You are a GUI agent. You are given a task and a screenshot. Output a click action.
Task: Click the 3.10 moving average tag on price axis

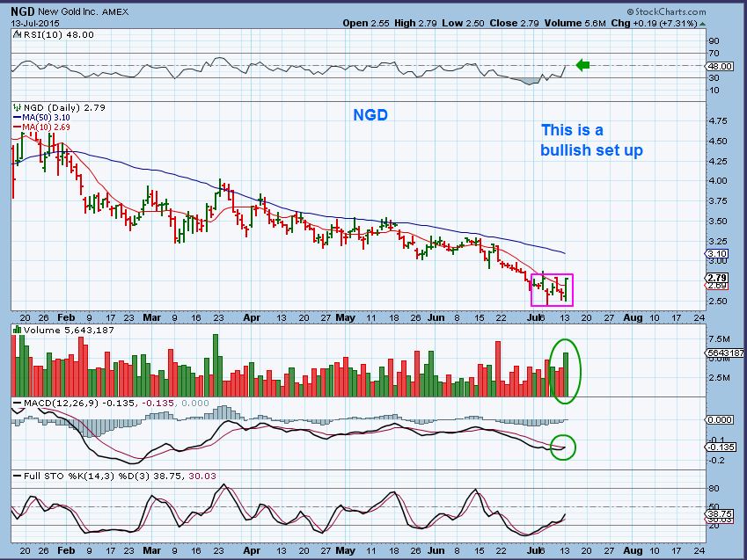coord(718,254)
